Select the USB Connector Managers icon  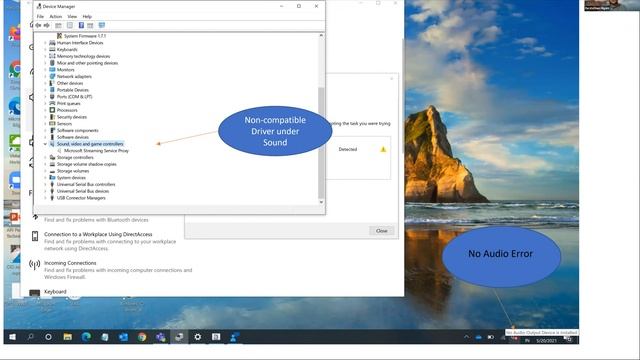point(52,198)
